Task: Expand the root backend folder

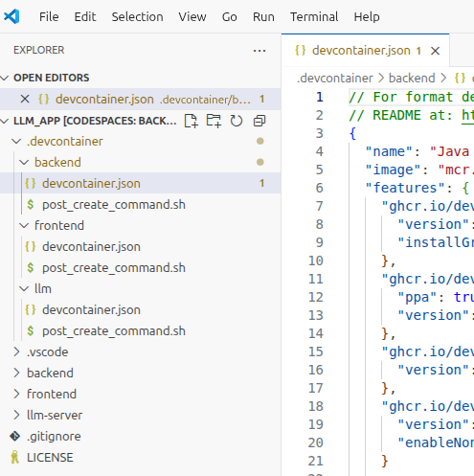Action: tap(16, 373)
